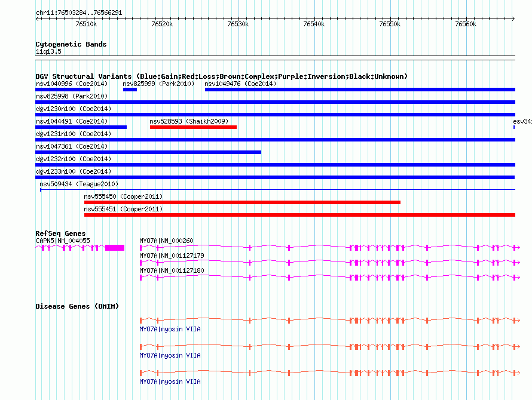Click the CAPN5|NM_004055 gene label
The image size is (532, 400).
[63, 241]
